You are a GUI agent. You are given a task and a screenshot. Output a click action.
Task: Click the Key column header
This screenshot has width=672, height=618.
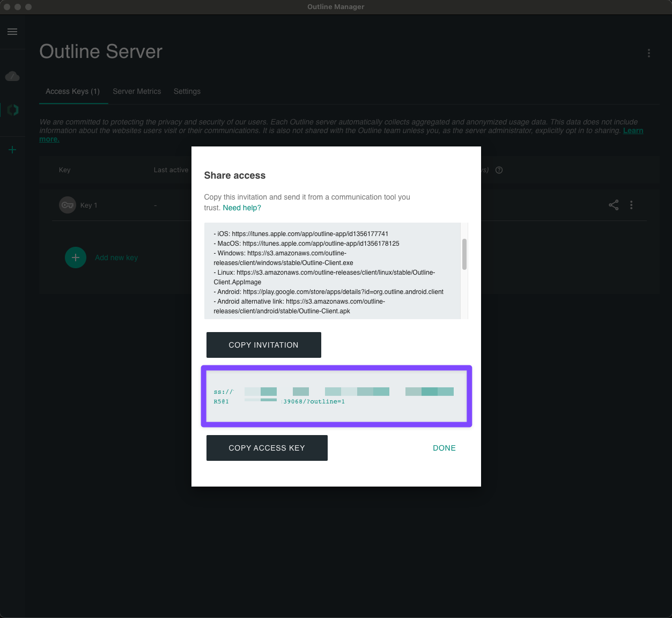(x=65, y=170)
